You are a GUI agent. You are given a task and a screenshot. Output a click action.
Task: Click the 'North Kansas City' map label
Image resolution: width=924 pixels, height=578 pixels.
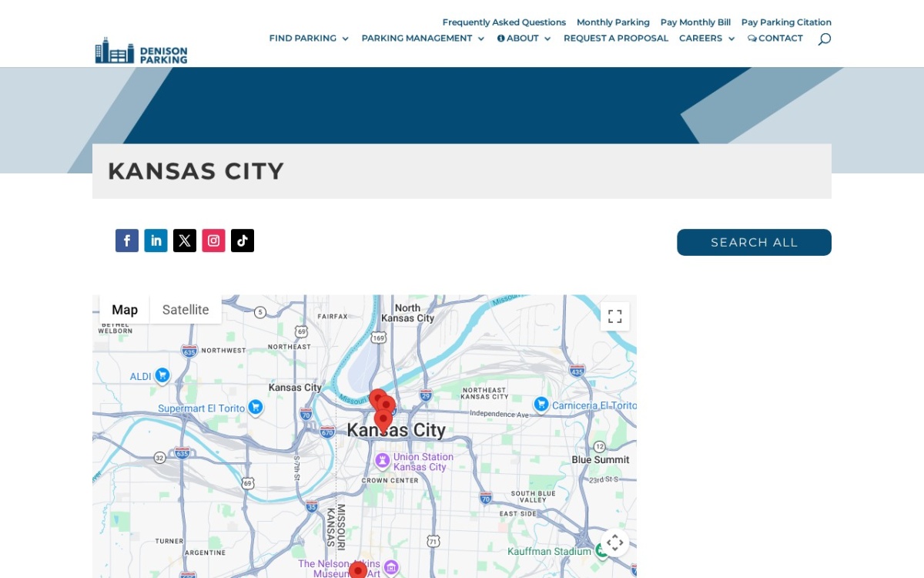[407, 313]
